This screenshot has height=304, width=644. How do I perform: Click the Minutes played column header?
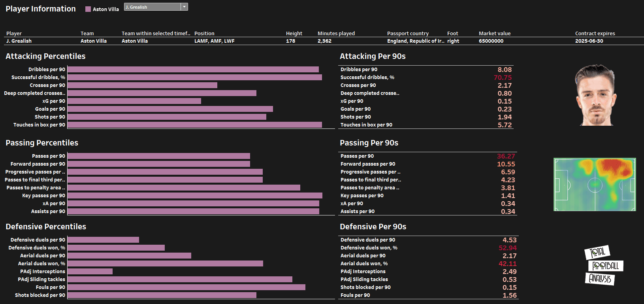(336, 34)
